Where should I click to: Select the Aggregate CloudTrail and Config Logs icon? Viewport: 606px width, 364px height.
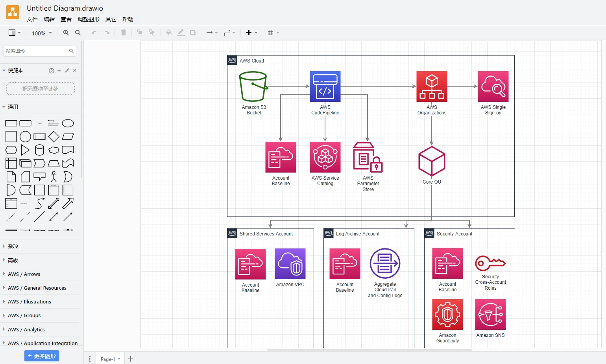tap(385, 263)
